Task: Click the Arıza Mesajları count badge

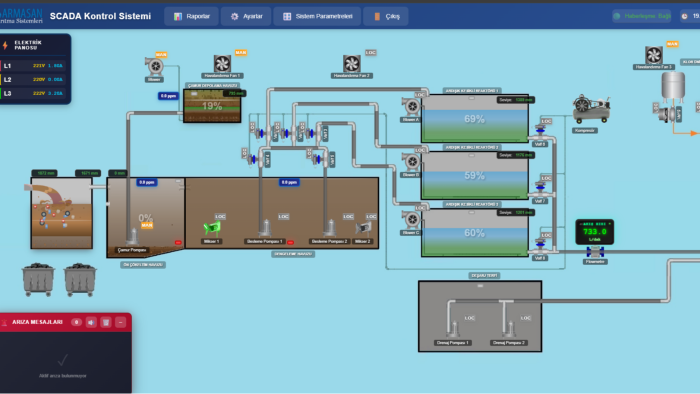Action: pos(76,322)
